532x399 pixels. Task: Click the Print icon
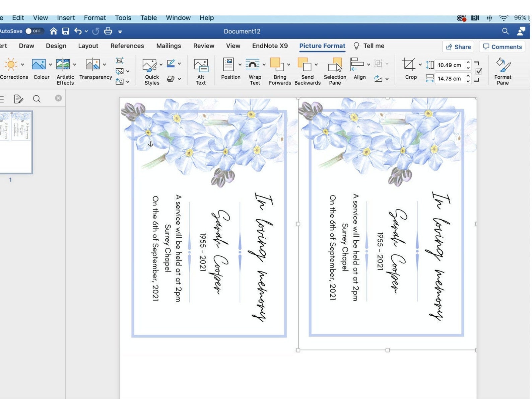tap(108, 31)
